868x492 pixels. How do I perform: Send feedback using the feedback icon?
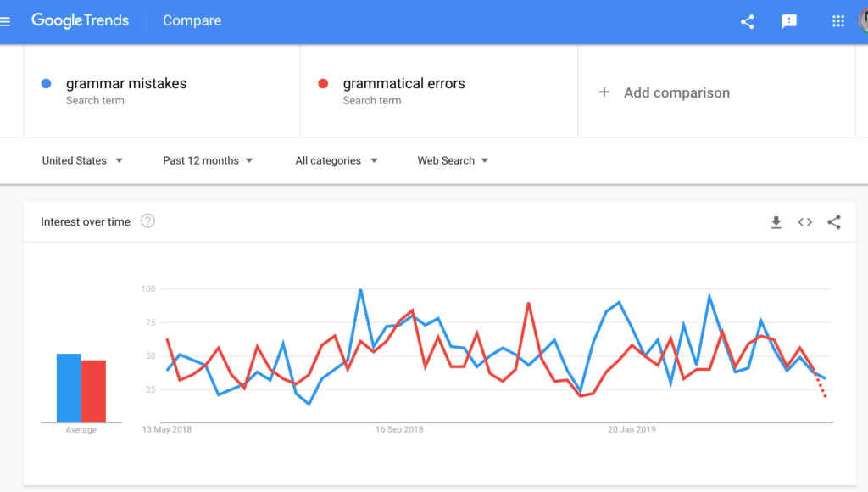click(789, 21)
